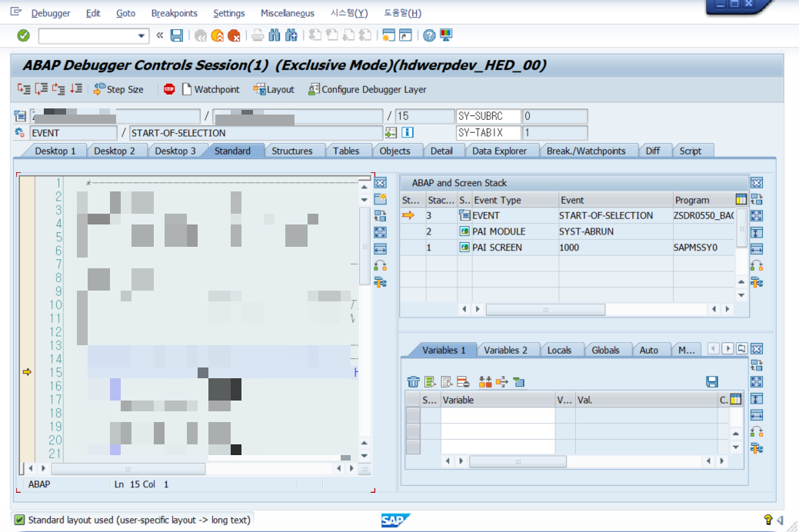Open the 도움말(H) menu
This screenshot has width=799, height=532.
click(402, 13)
